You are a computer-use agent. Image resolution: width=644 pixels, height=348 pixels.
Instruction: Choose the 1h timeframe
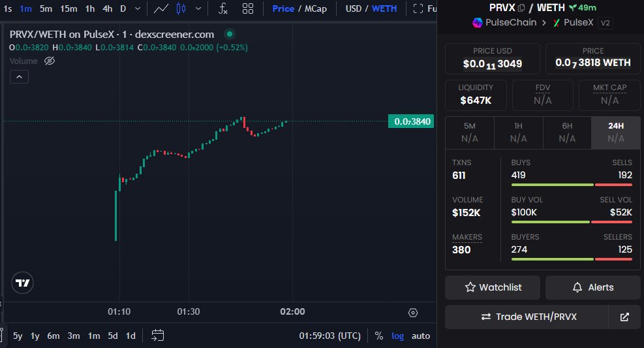[x=90, y=8]
